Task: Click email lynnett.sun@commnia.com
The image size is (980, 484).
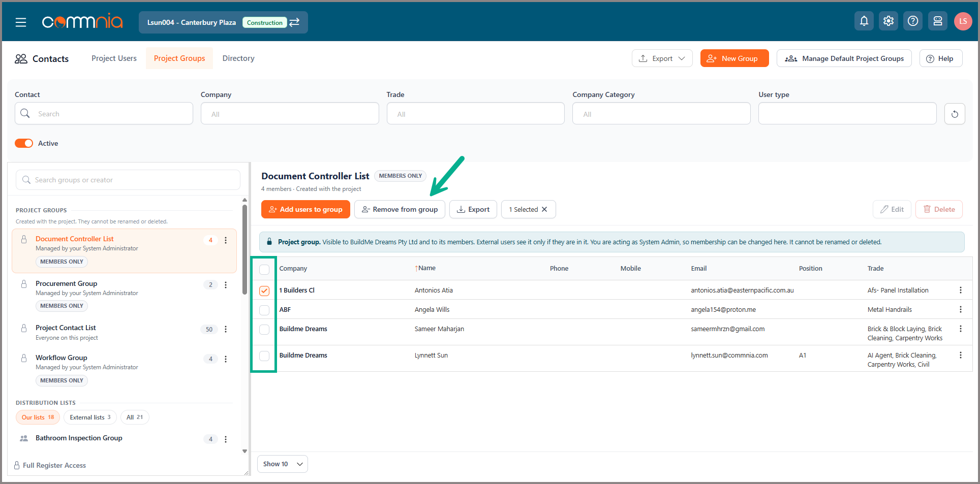Action: pyautogui.click(x=729, y=356)
